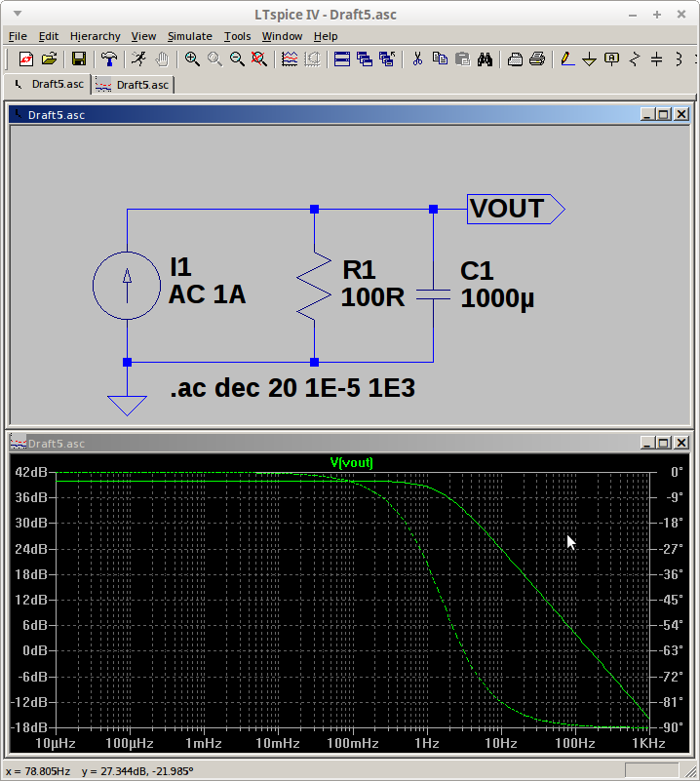Select the Cut scissors tool
700x781 pixels.
point(417,59)
